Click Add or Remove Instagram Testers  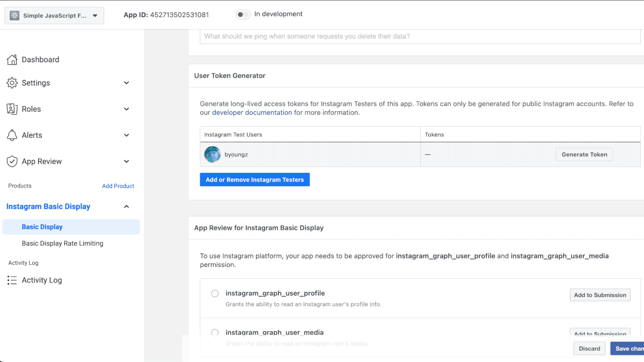255,180
